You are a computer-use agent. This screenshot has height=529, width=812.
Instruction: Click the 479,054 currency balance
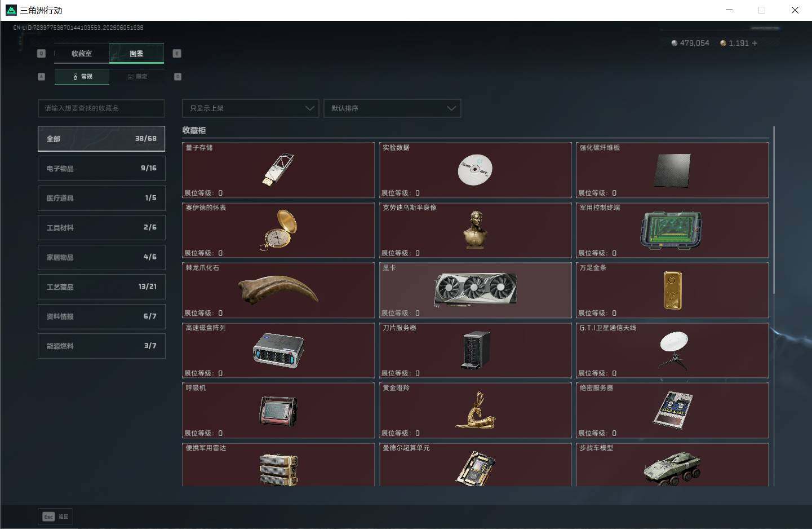pos(694,43)
